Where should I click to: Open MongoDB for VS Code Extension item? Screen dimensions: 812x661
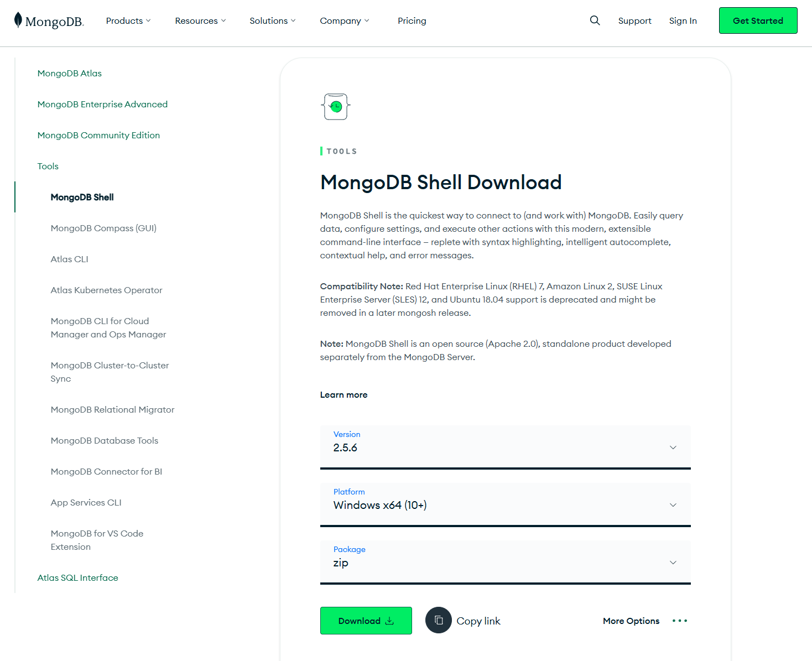(97, 540)
